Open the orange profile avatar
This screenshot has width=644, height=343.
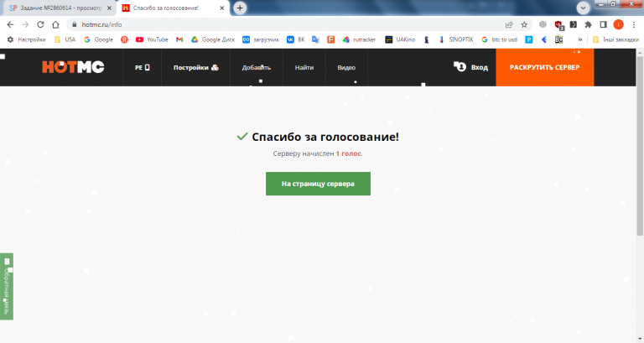tap(619, 24)
